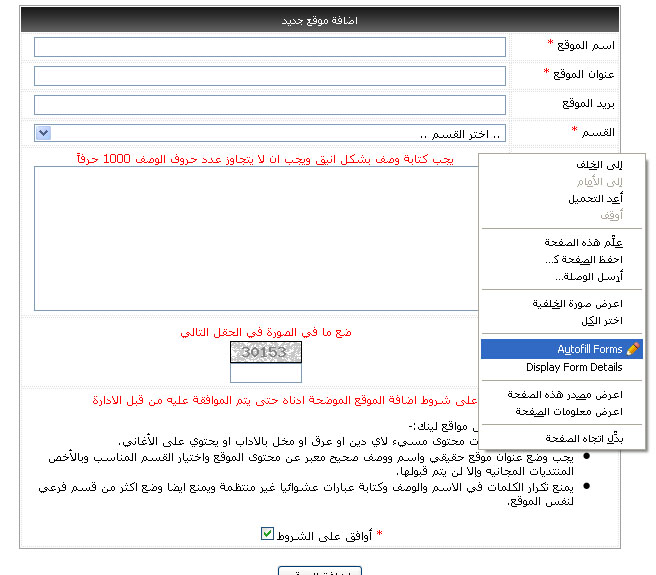Screen dimensions: 656x575
Task: Click the 'اسم الموقع' label text
Action: (x=586, y=45)
